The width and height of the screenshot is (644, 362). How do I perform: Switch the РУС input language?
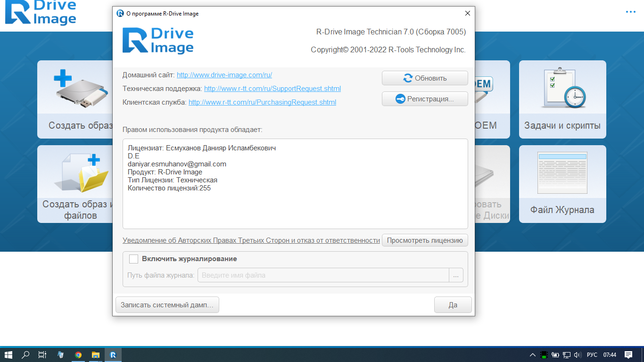click(592, 355)
